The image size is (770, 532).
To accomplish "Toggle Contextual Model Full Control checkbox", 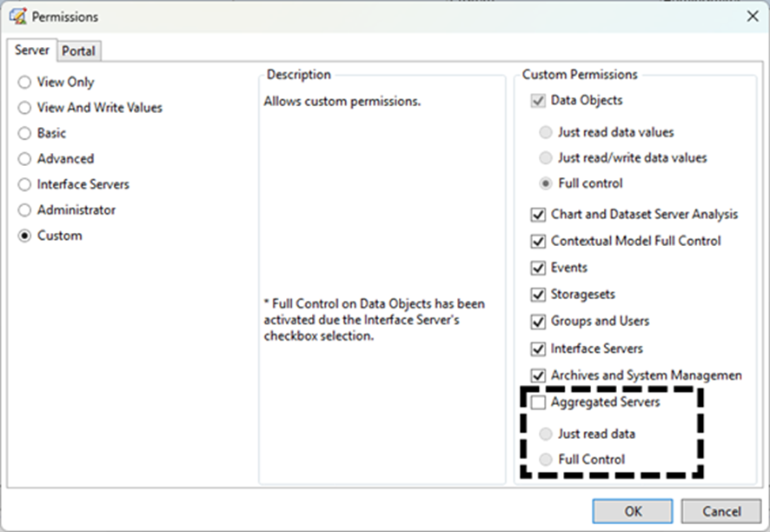I will 538,241.
